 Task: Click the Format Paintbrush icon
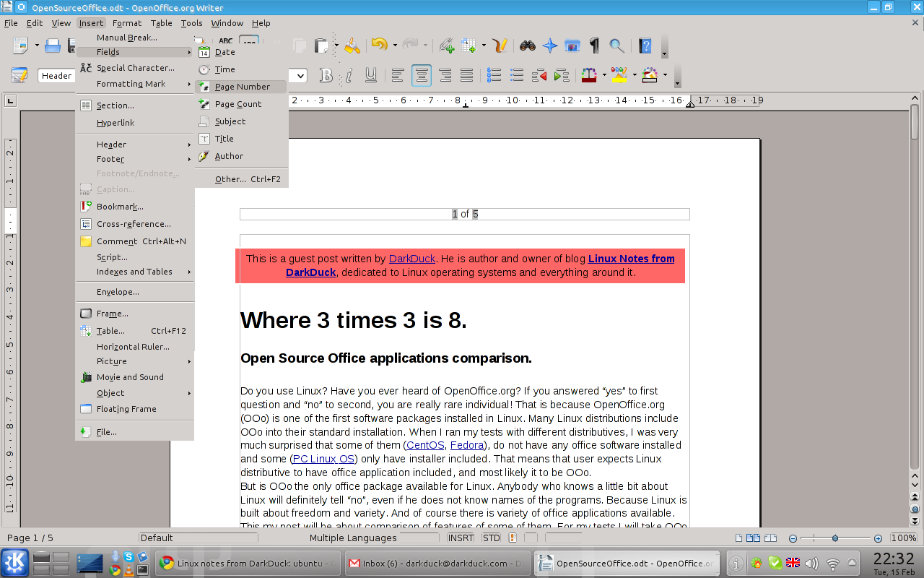(x=352, y=46)
